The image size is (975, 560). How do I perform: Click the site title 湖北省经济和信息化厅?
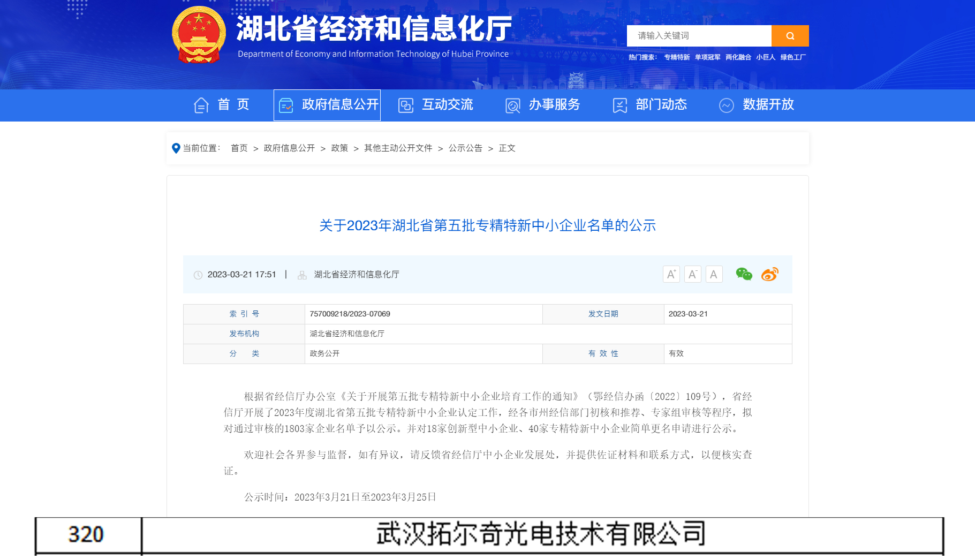374,28
